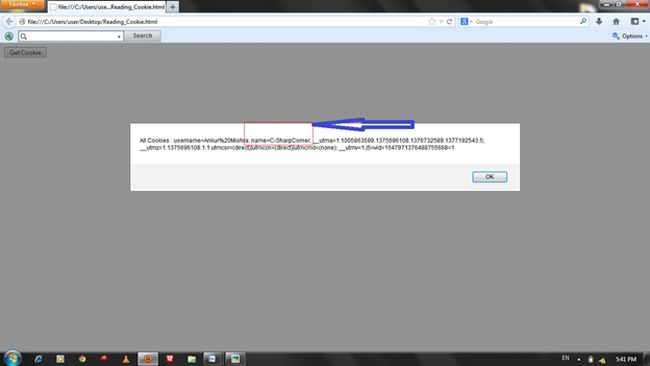
Task: Open the Google search engine dropdown
Action: click(x=466, y=22)
